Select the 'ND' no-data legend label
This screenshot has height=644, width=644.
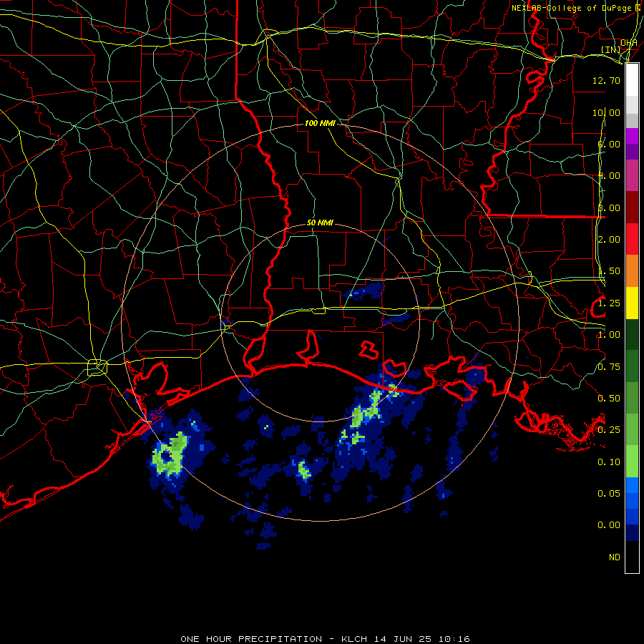point(615,557)
